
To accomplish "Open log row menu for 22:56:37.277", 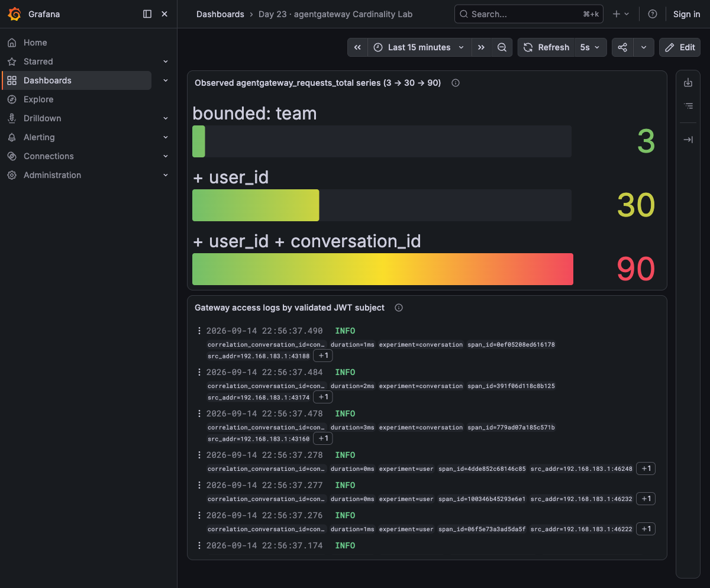I will (x=199, y=485).
